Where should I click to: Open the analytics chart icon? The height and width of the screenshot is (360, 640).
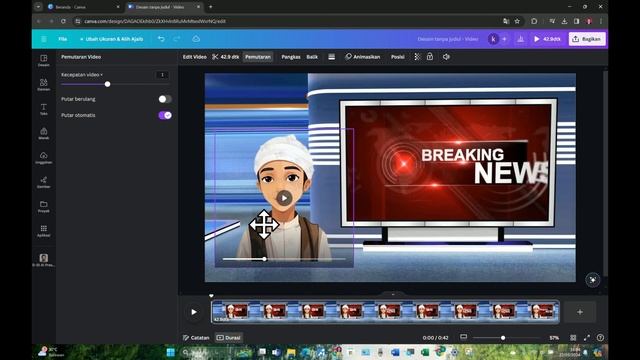click(x=520, y=39)
